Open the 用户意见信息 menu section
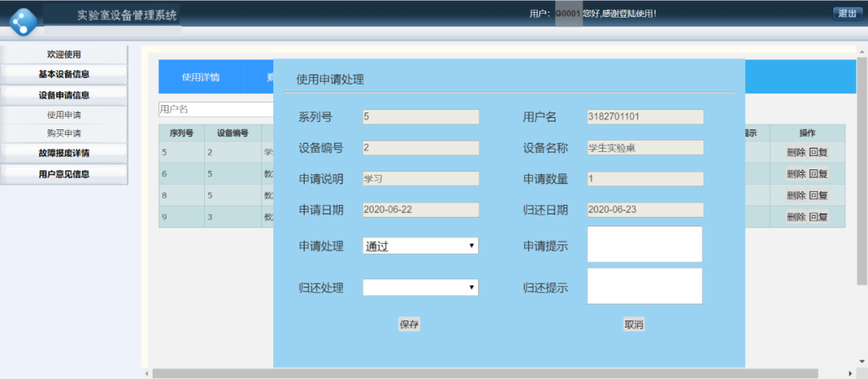Image resolution: width=868 pixels, height=379 pixels. (x=63, y=174)
